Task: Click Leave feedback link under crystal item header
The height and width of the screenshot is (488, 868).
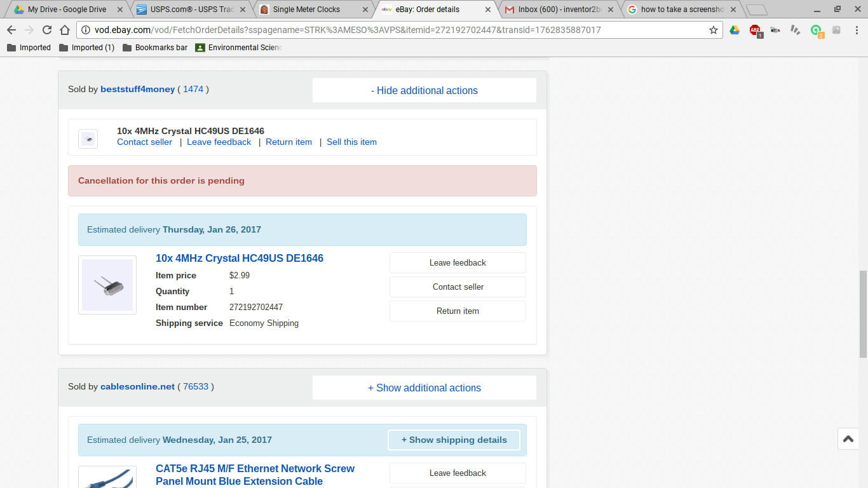Action: [x=219, y=142]
